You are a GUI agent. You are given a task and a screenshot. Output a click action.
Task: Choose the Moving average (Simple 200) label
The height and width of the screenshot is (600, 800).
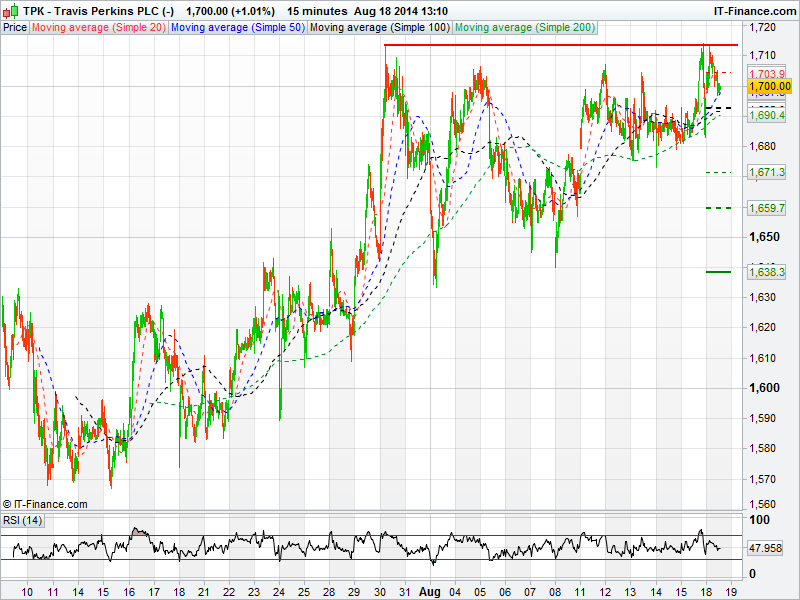[x=523, y=27]
